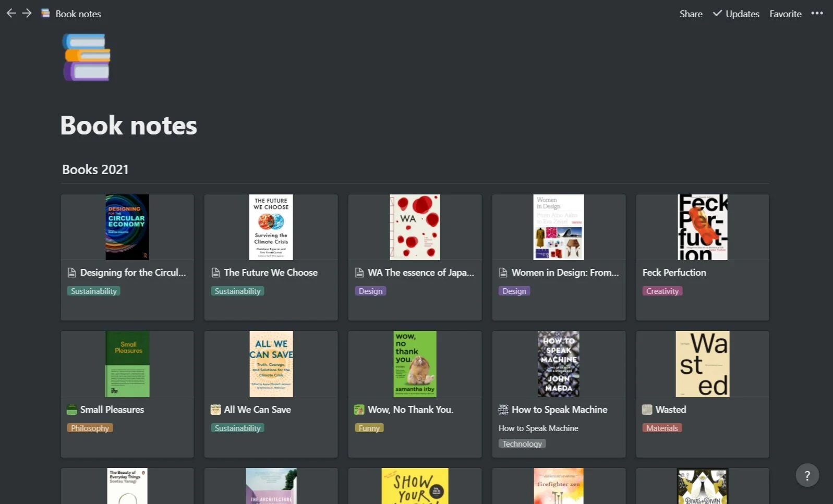Click the Materials tag on Wasted
This screenshot has height=504, width=833.
[x=662, y=428]
